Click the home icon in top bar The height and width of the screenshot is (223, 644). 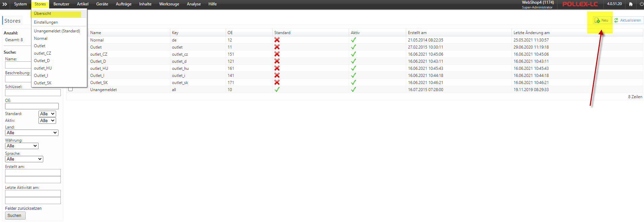[630, 4]
